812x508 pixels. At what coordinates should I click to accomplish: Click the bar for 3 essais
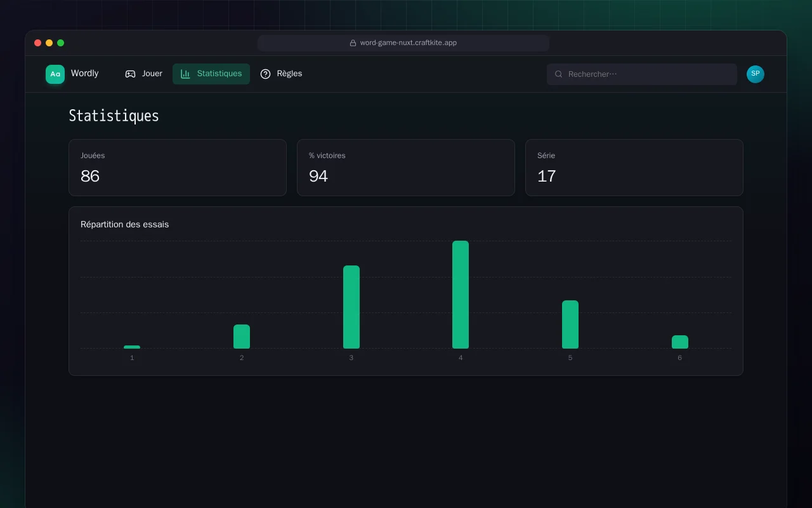pyautogui.click(x=351, y=307)
